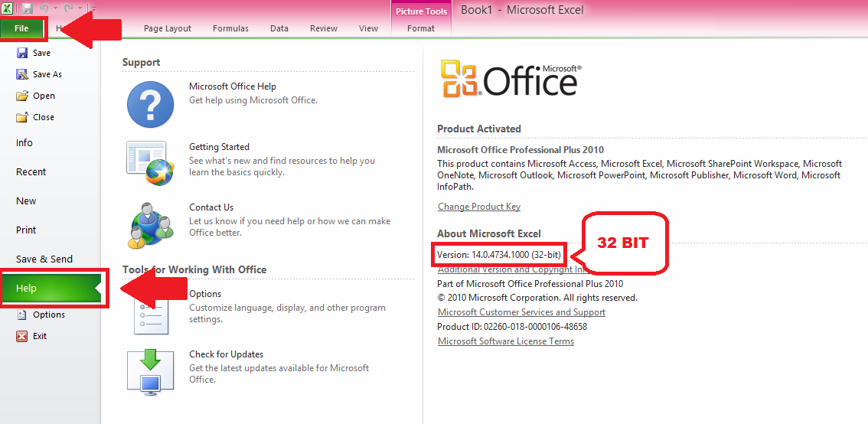Switch to the Page Layout ribbon tab
Screen dimensions: 868x424
click(167, 29)
